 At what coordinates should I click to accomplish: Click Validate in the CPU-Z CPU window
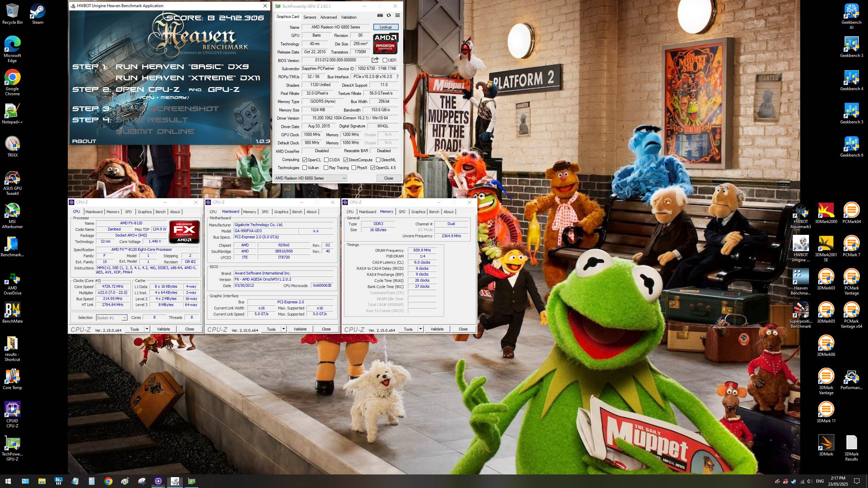pyautogui.click(x=163, y=329)
